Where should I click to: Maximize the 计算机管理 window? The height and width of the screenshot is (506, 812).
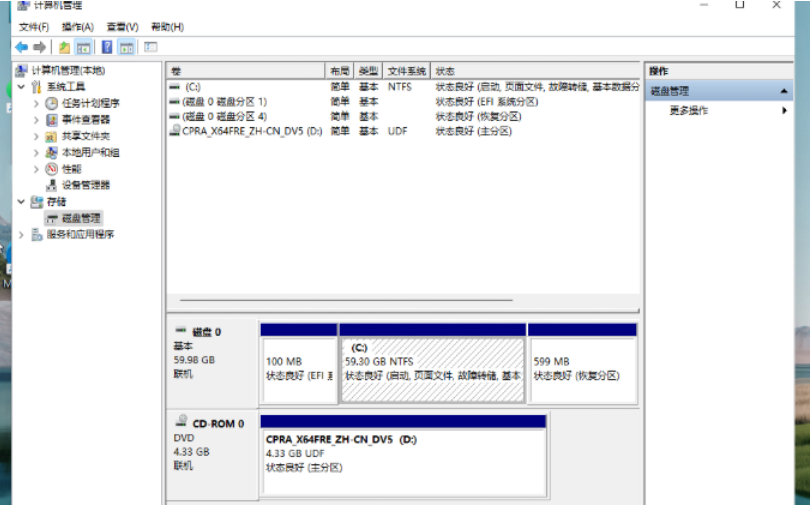[x=740, y=5]
